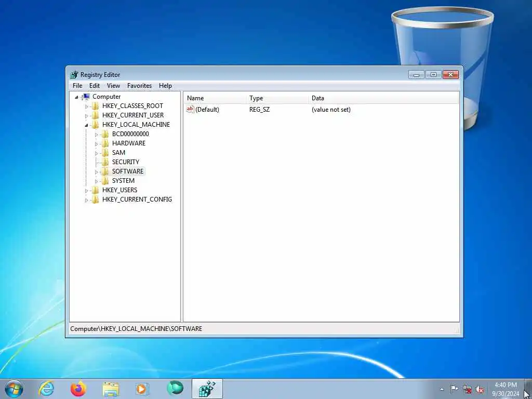Viewport: 532px width, 399px height.
Task: Click the HKEY_CURRENT_USER folder icon
Action: [x=96, y=115]
